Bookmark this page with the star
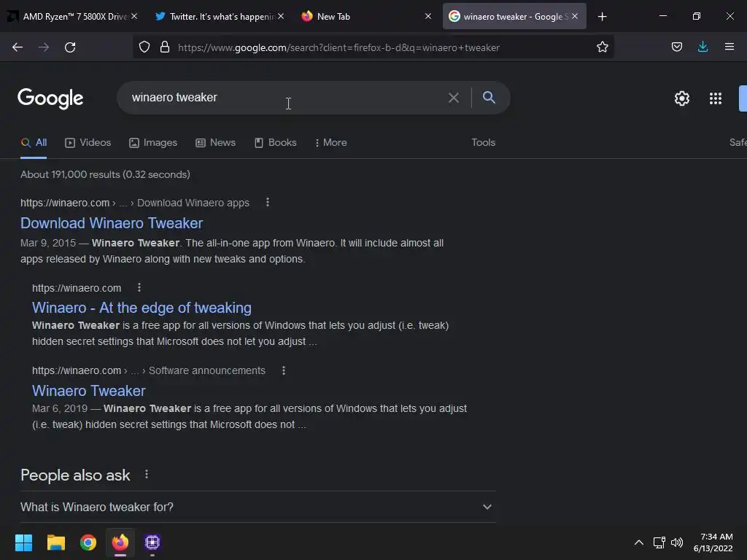The image size is (747, 560). pos(602,47)
